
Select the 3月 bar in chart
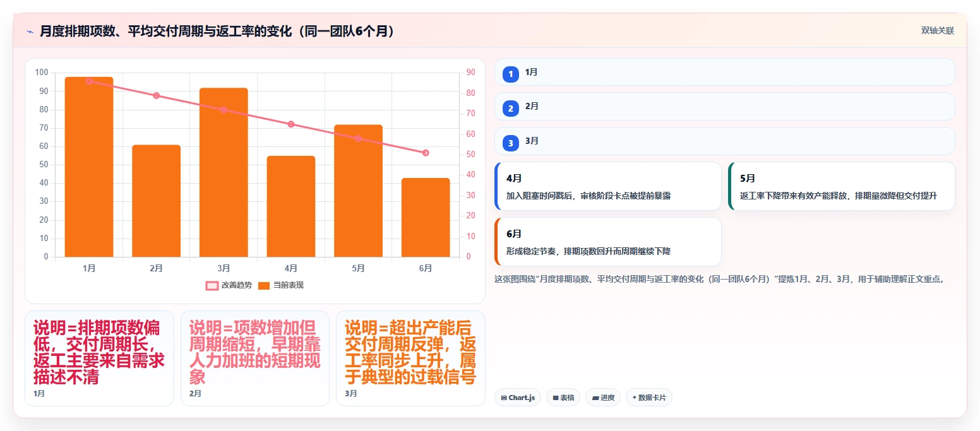tap(224, 172)
